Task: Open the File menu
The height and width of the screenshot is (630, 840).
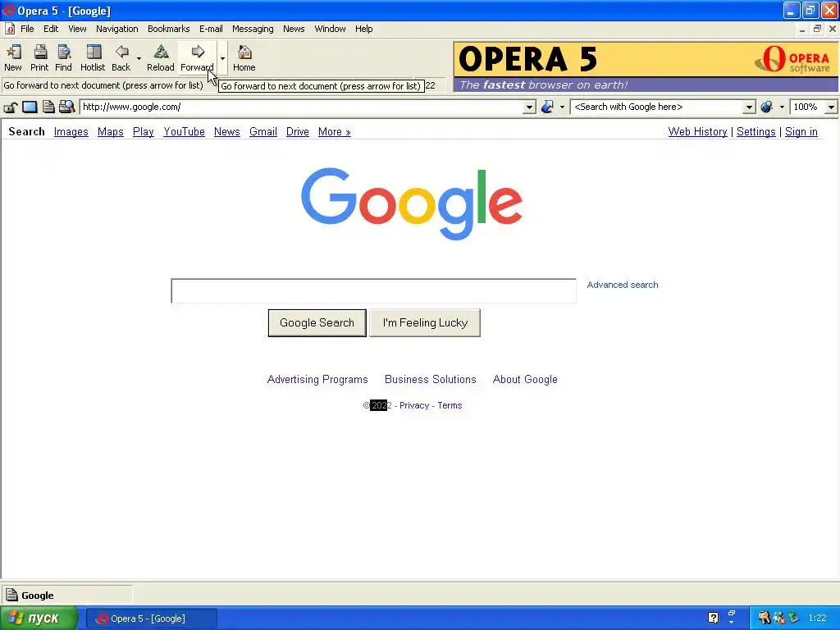Action: pos(27,29)
